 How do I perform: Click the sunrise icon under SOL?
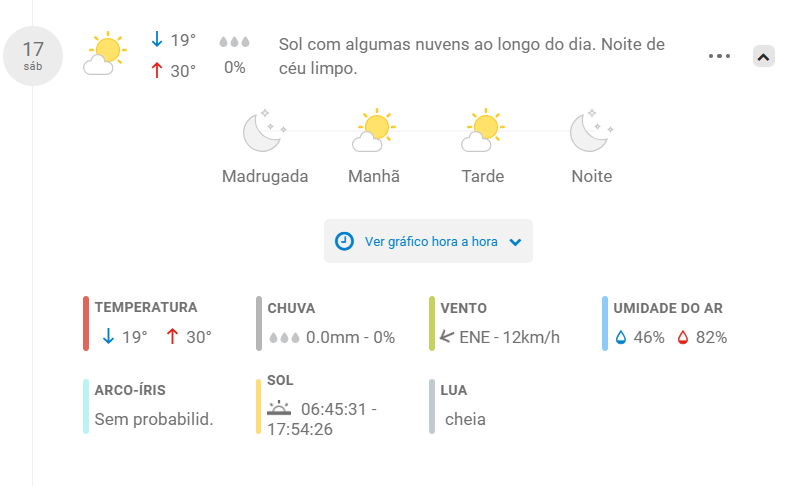pyautogui.click(x=279, y=408)
